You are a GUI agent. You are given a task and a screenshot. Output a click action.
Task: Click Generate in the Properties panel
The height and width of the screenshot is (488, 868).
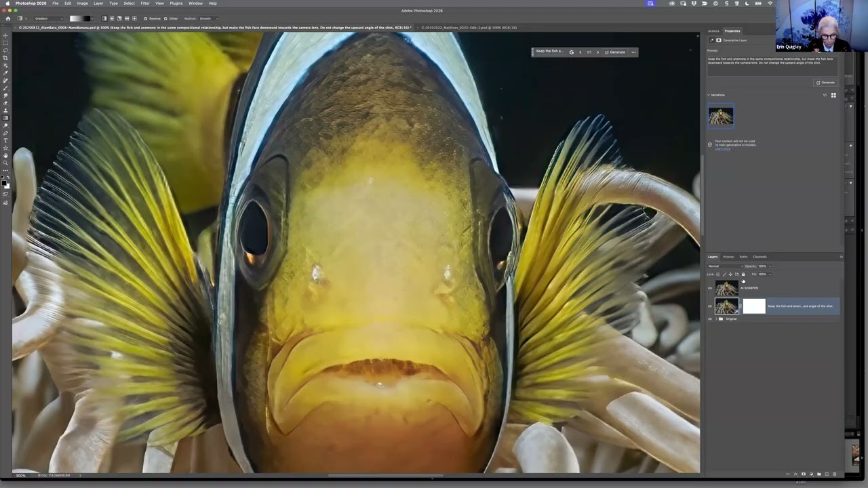826,83
